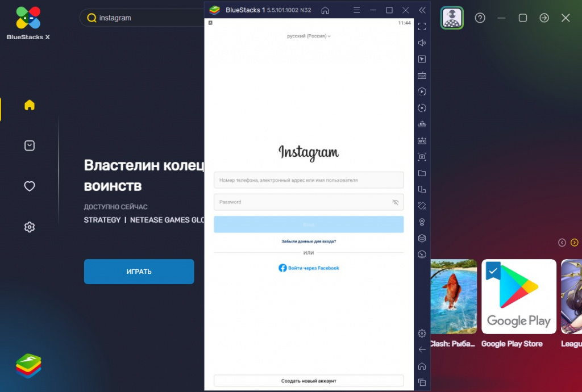
Task: Open the screenshot capture tool icon
Action: (422, 156)
